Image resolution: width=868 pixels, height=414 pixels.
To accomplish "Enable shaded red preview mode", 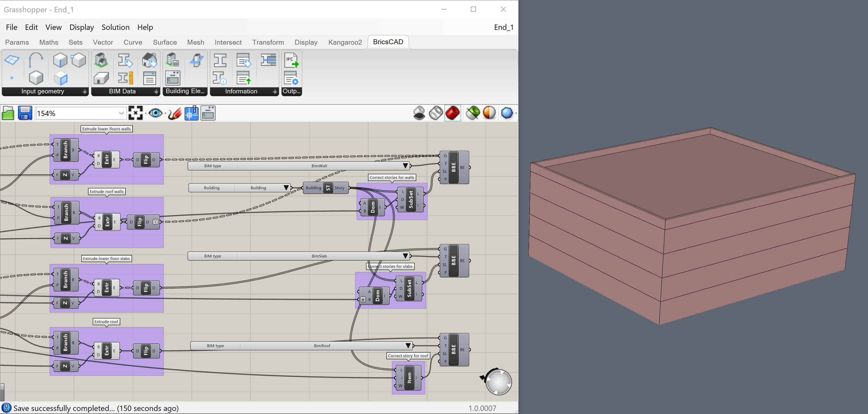I will tap(453, 113).
